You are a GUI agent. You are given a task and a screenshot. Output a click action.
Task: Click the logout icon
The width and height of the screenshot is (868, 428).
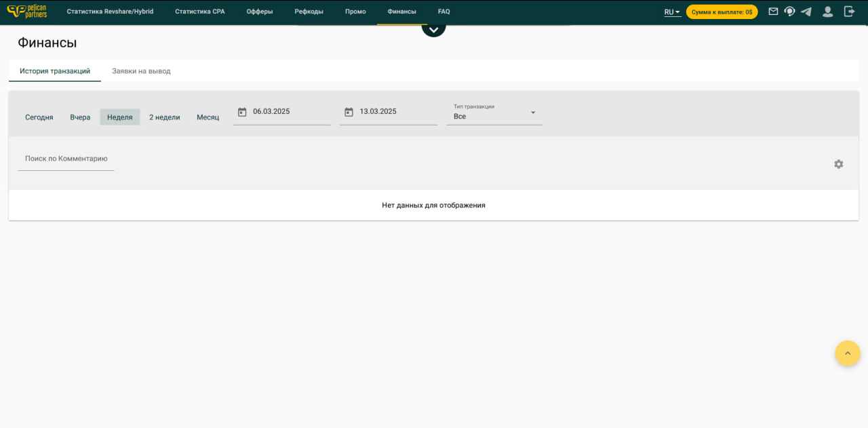pos(849,12)
